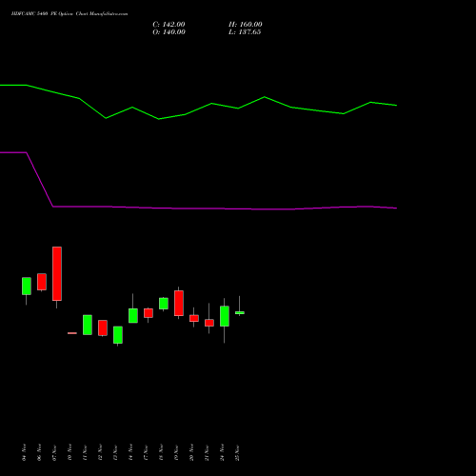Viewport: 476px width, 476px height.
Task: Click the 18 Nov date axis label
Action: click(x=162, y=452)
